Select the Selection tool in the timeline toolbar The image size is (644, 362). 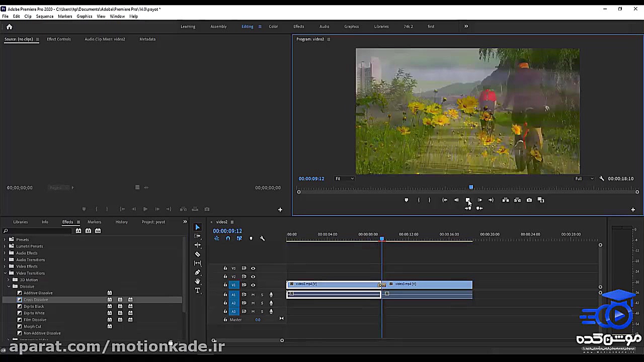click(197, 227)
